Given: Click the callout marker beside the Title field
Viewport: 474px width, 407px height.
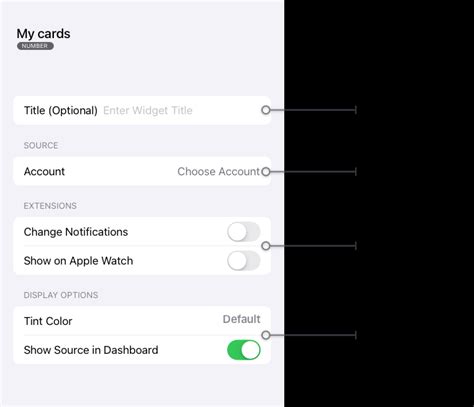Looking at the screenshot, I should coord(266,110).
